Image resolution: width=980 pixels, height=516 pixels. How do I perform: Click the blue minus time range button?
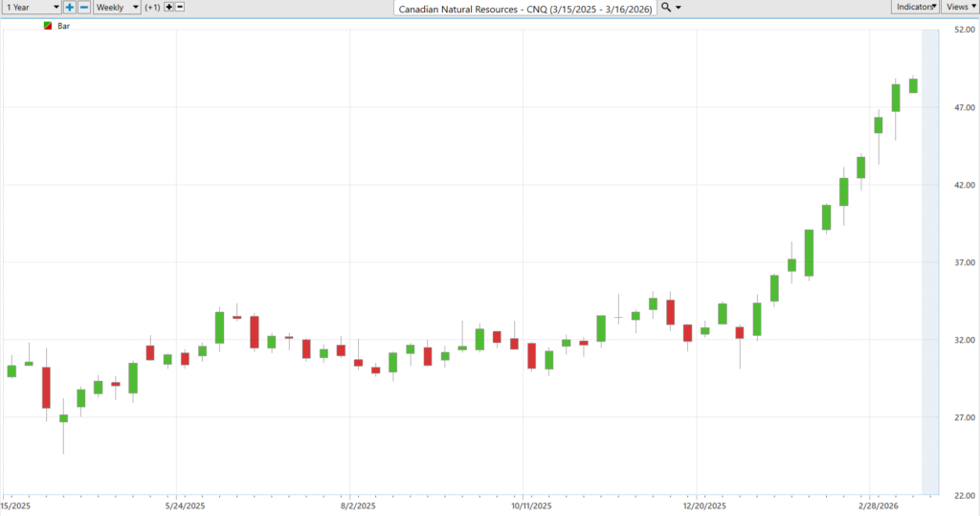tap(84, 7)
